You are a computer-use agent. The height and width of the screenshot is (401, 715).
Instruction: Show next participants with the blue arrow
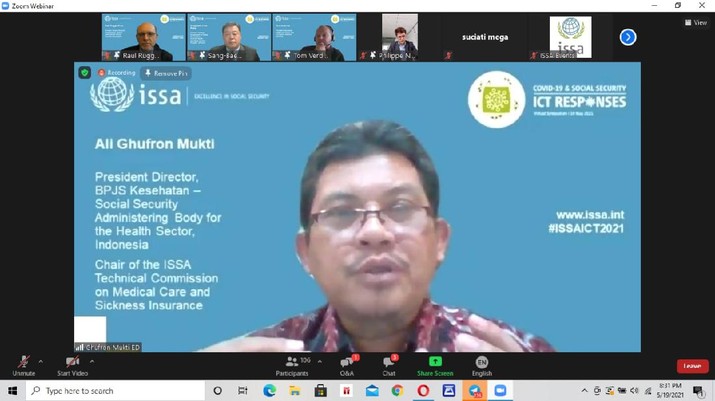click(x=628, y=37)
